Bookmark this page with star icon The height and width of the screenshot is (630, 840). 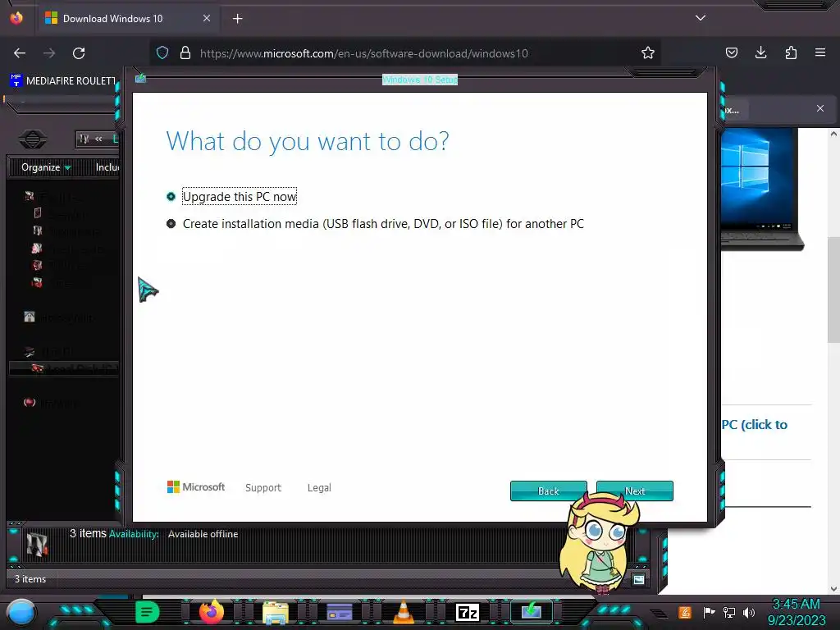[648, 53]
